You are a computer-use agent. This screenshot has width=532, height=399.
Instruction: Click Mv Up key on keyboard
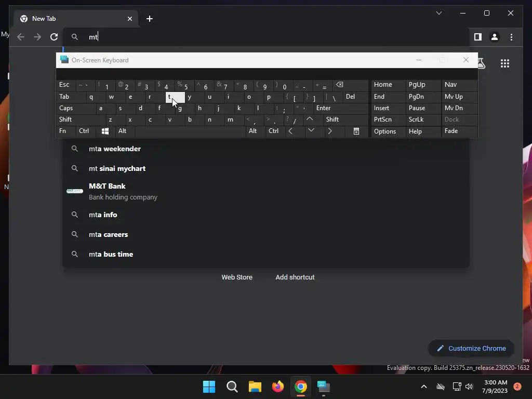459,97
